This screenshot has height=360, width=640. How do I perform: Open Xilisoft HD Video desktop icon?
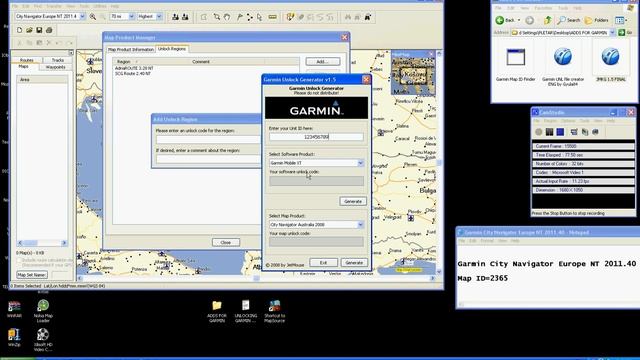pyautogui.click(x=43, y=340)
